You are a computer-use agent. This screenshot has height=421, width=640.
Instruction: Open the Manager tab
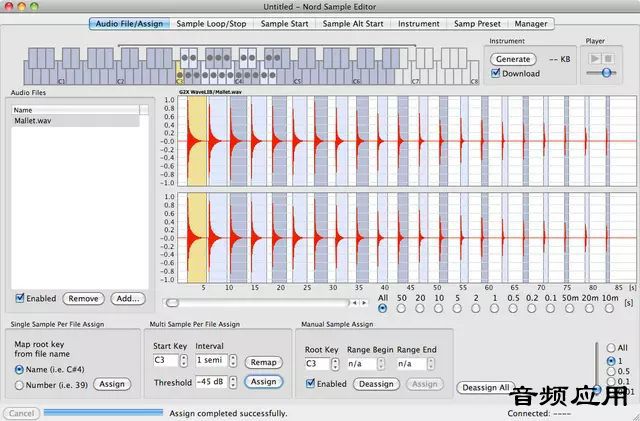pyautogui.click(x=531, y=24)
